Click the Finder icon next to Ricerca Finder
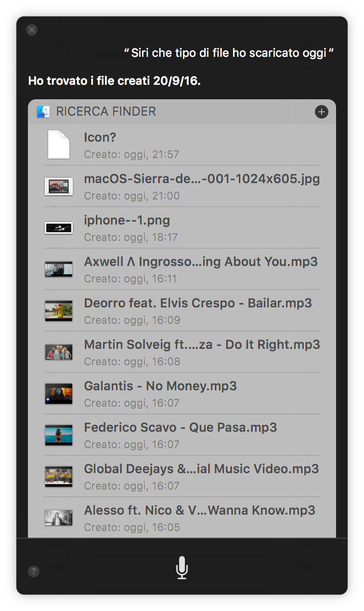The image size is (364, 611). tap(43, 112)
